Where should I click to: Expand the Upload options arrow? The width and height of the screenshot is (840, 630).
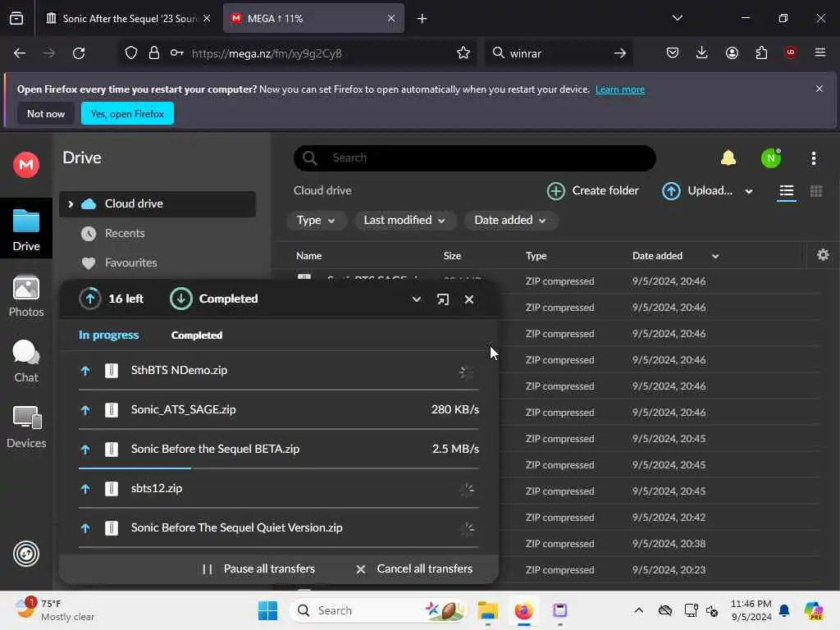click(x=749, y=191)
